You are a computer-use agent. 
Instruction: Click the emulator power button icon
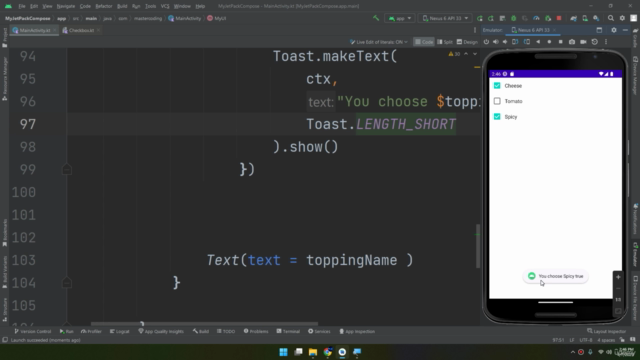tap(486, 42)
